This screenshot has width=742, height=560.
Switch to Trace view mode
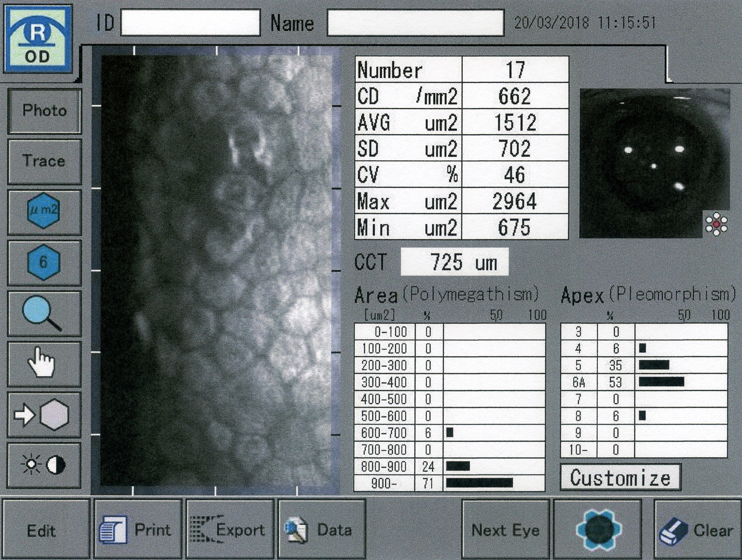pos(44,161)
